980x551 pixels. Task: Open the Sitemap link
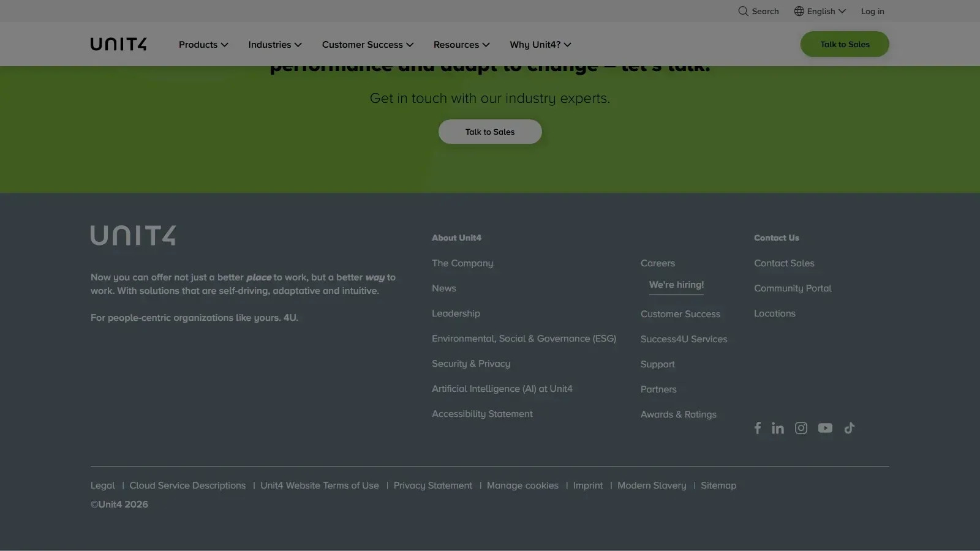click(718, 485)
